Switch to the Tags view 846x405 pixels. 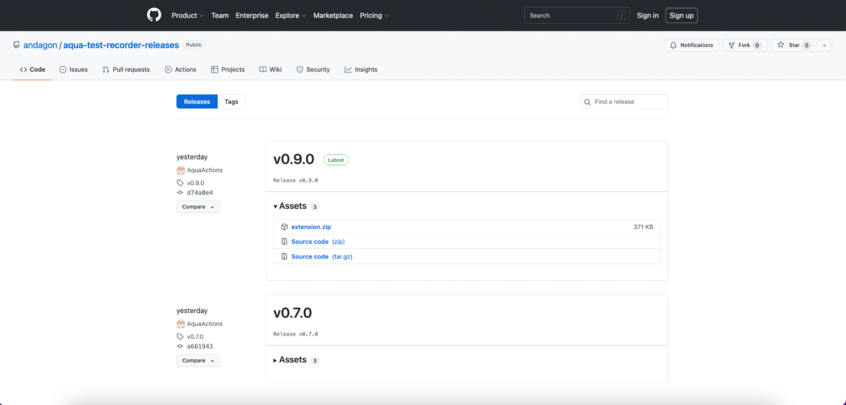pos(231,102)
